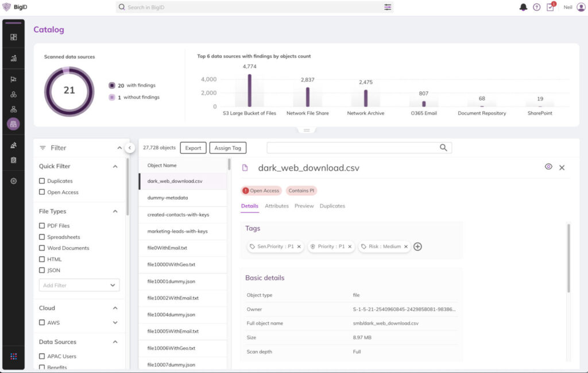Hide the filter panel with left arrow
Image resolution: width=588 pixels, height=373 pixels.
[x=130, y=148]
